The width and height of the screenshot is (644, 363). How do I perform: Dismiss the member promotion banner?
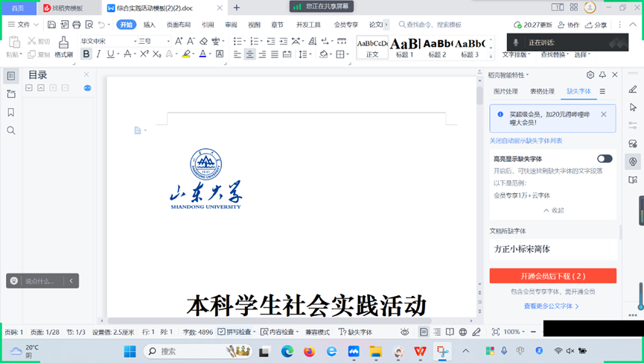[603, 114]
